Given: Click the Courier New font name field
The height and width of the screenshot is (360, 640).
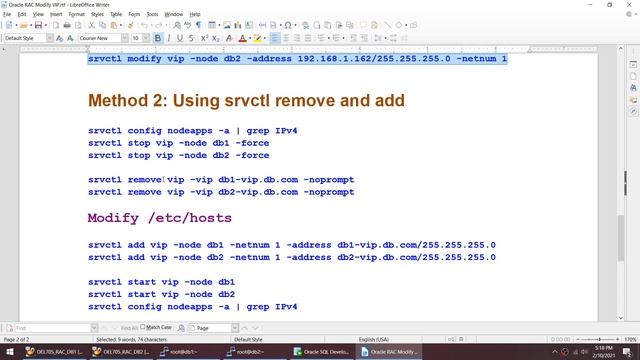Looking at the screenshot, I should click(100, 38).
